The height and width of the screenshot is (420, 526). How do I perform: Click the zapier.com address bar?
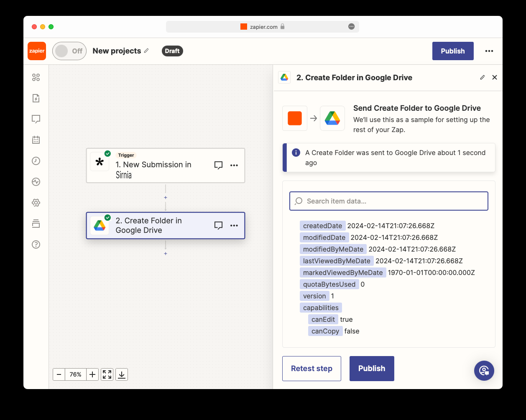(x=263, y=27)
